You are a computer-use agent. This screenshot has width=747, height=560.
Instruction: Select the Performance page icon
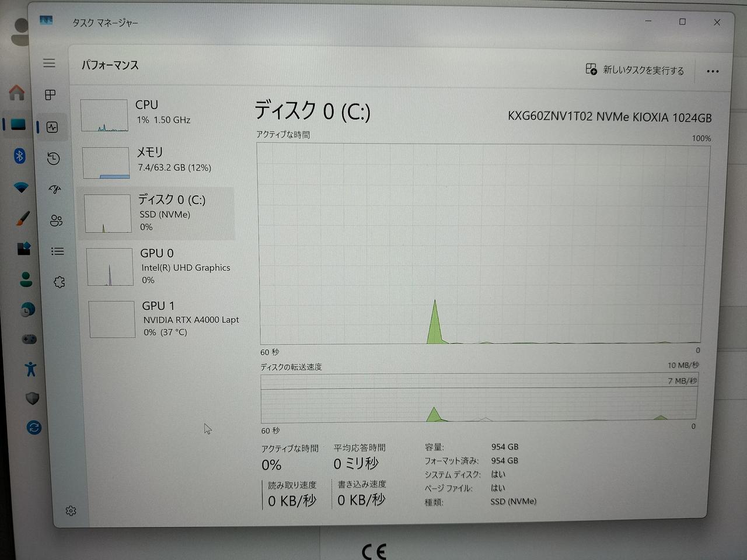[x=53, y=127]
